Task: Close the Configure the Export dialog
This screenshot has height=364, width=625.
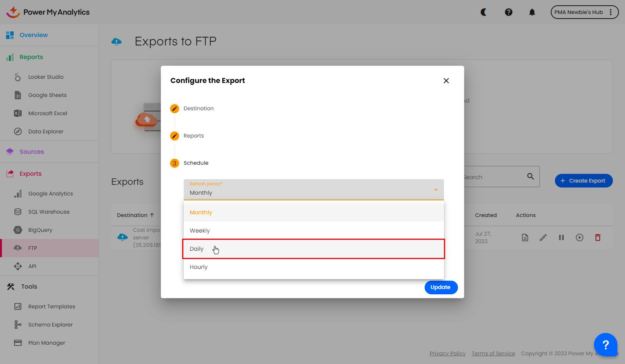Action: (446, 81)
